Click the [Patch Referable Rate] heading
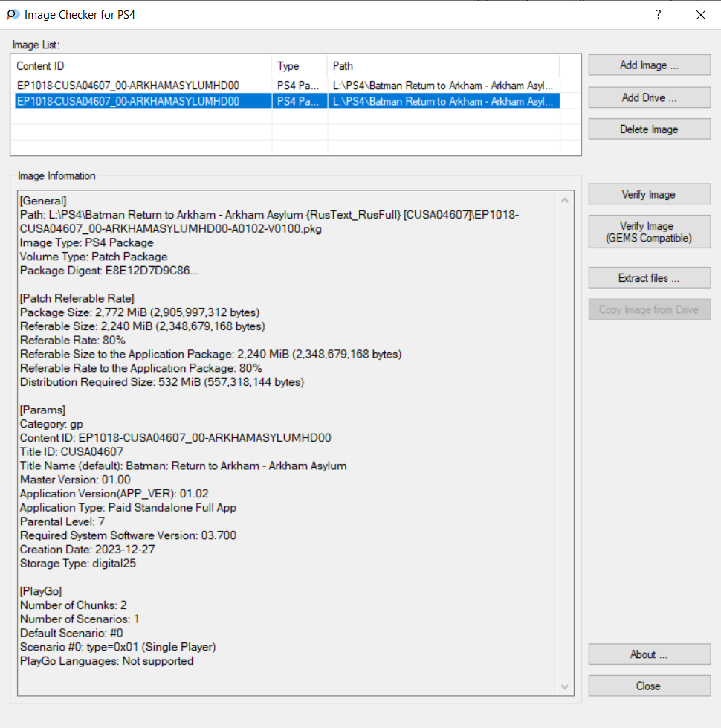Screen dimensions: 721x728 click(x=77, y=298)
